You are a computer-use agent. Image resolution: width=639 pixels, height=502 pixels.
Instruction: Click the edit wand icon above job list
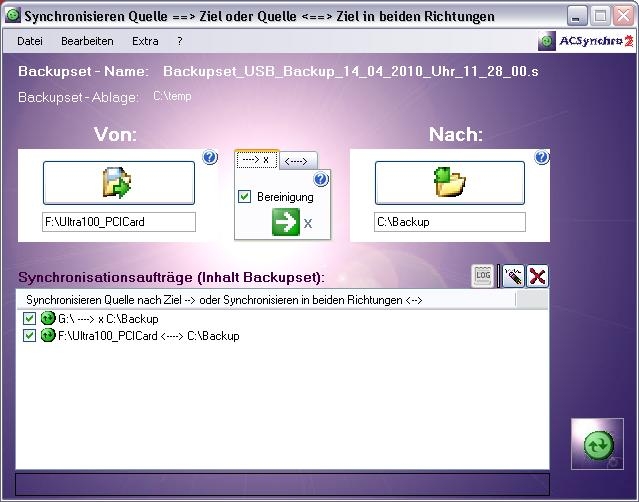pos(512,277)
